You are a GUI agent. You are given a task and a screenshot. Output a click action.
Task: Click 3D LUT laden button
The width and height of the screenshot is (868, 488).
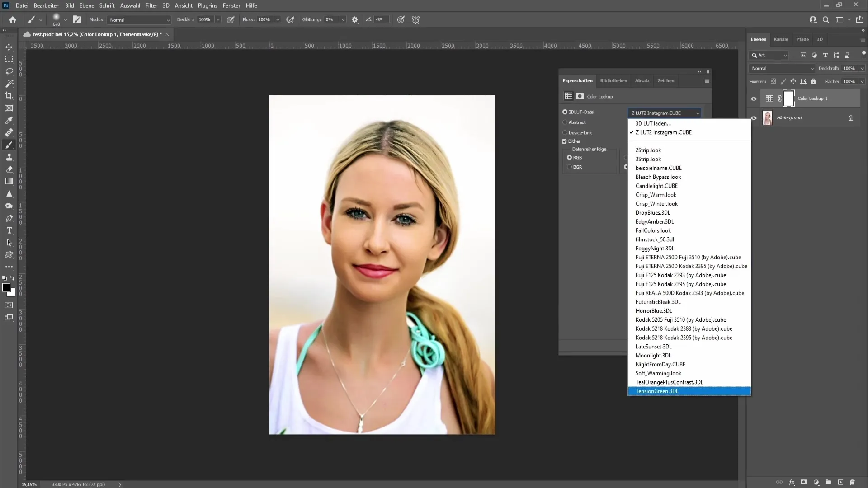[653, 123]
